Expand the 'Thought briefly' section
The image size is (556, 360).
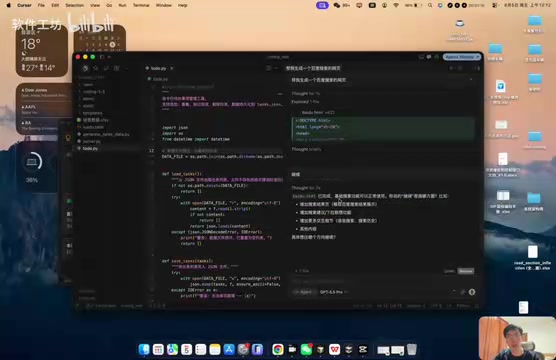pos(306,149)
